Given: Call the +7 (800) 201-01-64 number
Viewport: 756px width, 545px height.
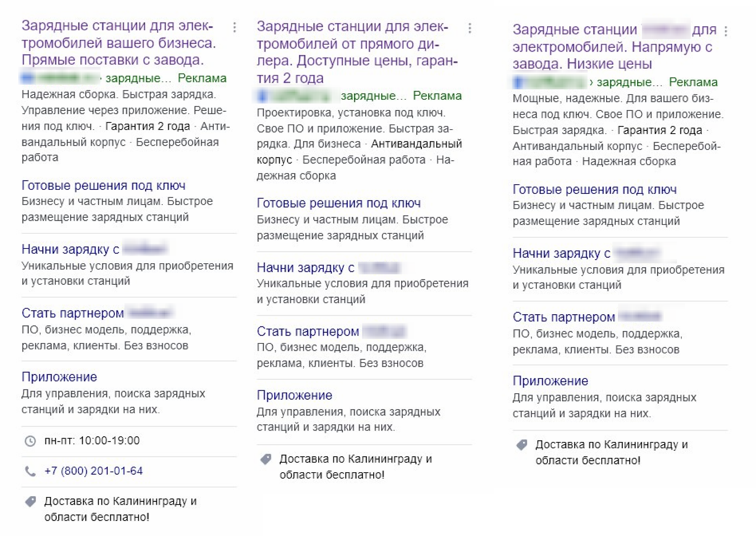Looking at the screenshot, I should 93,471.
